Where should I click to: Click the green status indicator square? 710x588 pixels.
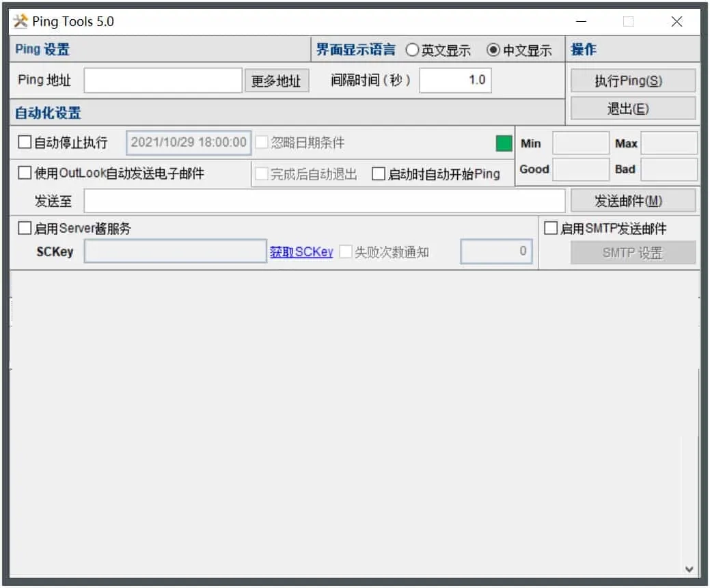click(504, 143)
